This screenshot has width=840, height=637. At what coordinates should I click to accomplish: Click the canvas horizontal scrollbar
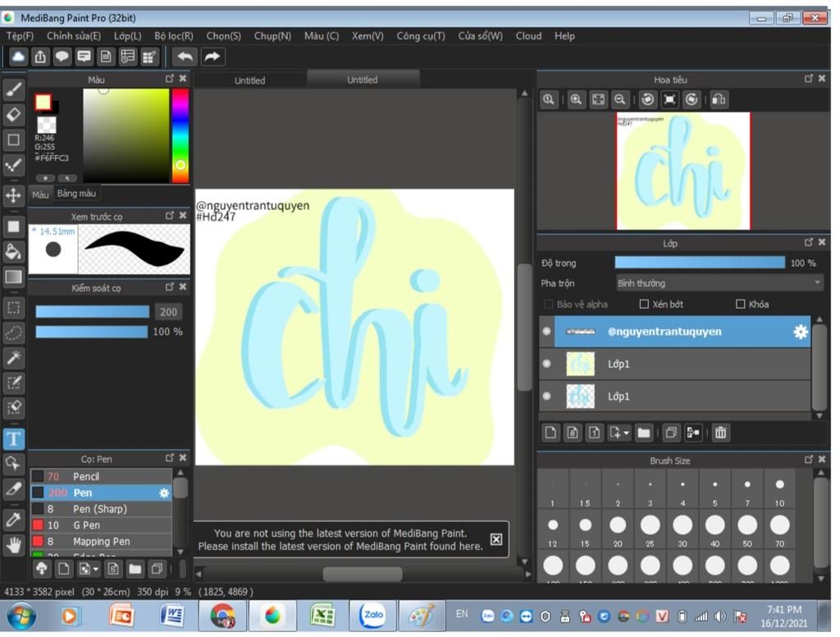pos(363,575)
